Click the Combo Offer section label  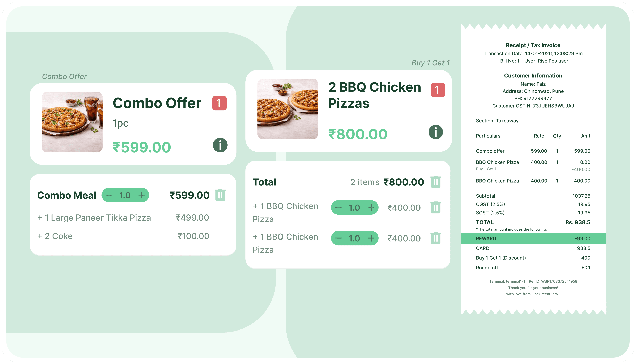point(64,76)
